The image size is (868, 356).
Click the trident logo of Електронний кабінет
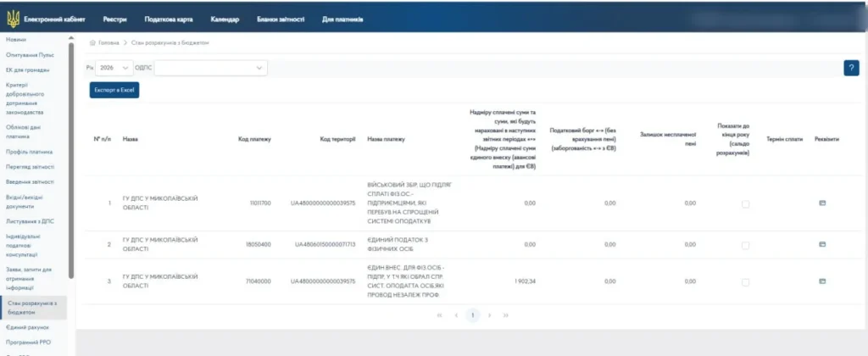point(12,19)
